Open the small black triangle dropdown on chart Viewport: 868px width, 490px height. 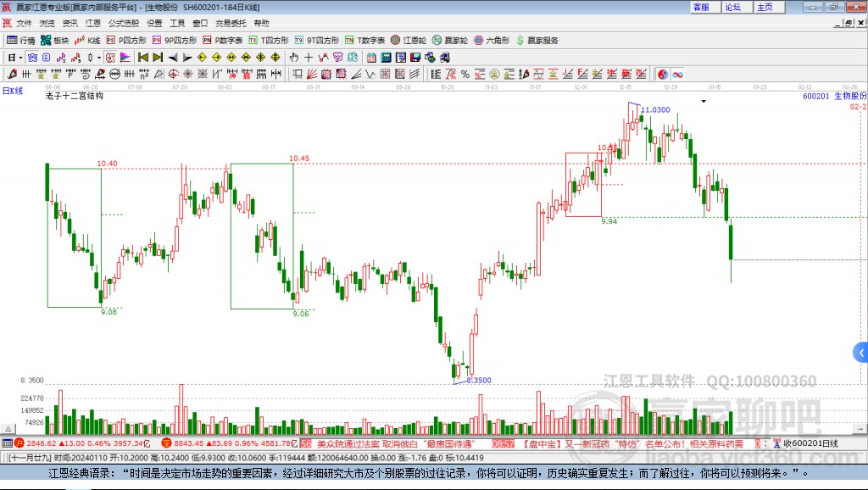(x=704, y=102)
